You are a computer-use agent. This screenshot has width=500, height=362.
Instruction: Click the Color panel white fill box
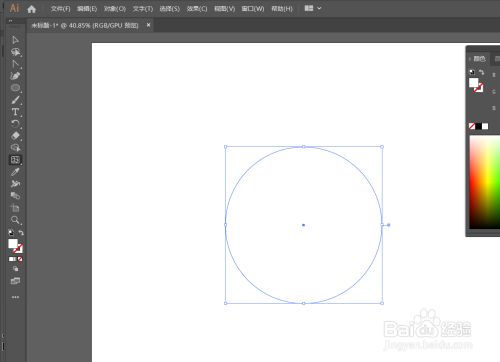pyautogui.click(x=473, y=83)
